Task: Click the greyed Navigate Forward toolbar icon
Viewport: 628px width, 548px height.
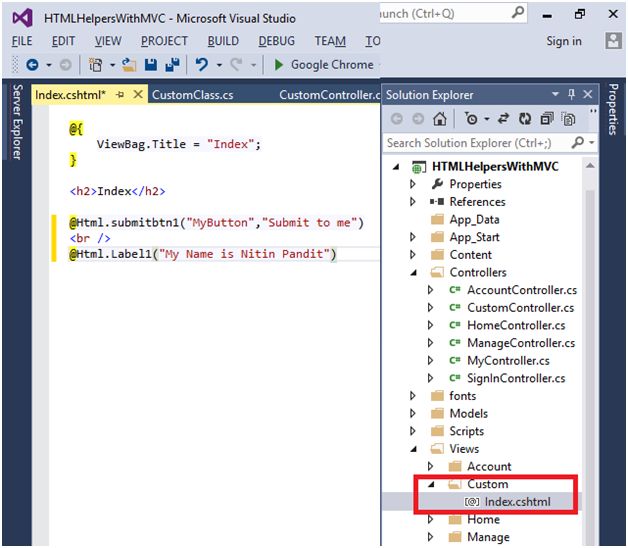Action: 65,64
